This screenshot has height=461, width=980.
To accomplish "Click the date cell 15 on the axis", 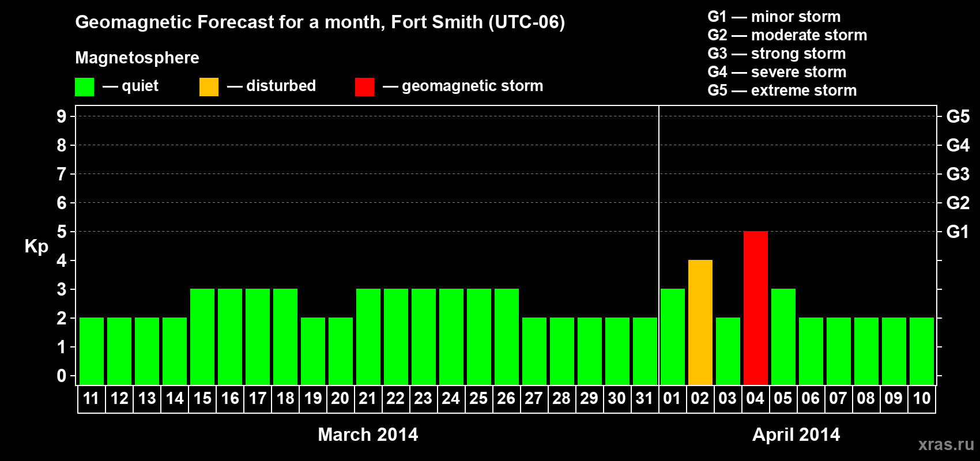I will click(x=202, y=399).
